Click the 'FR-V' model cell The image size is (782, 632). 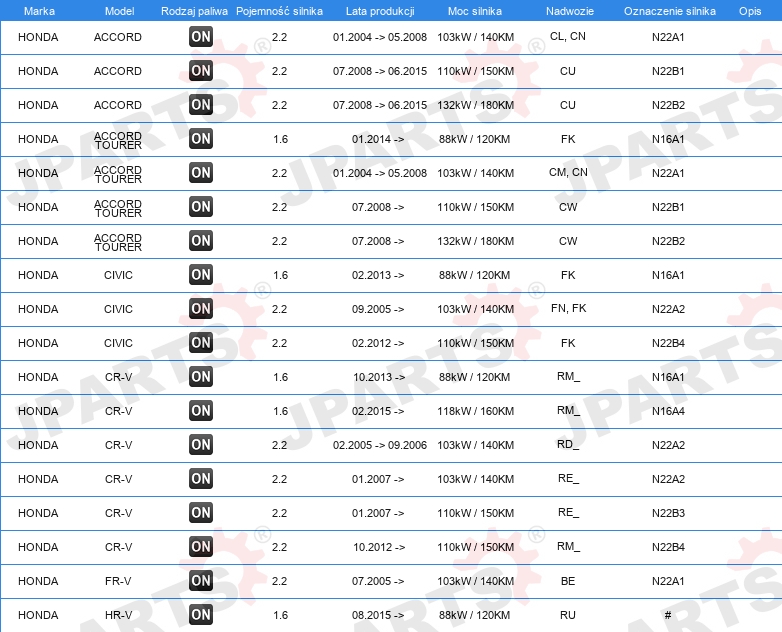[118, 581]
